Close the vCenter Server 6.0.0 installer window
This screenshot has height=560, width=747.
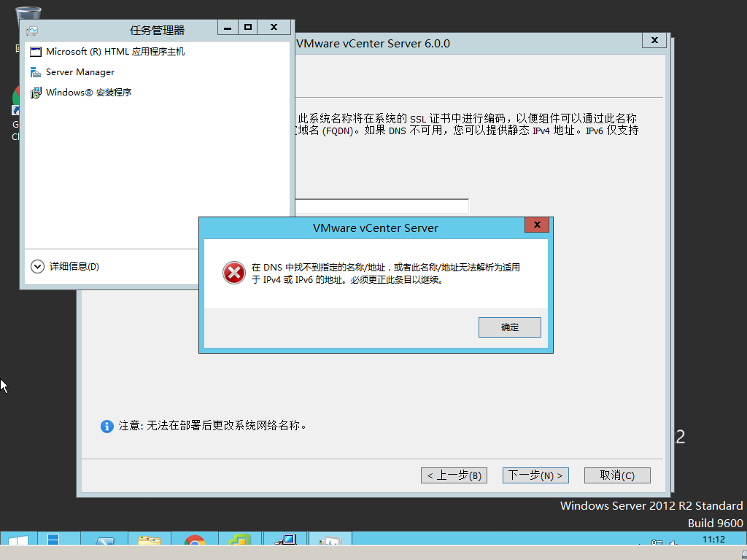654,41
